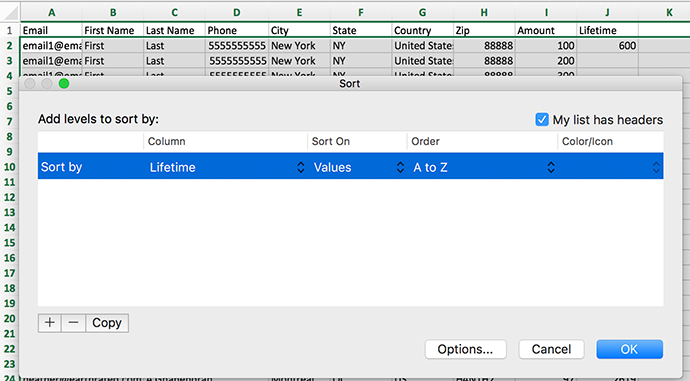Open the Column dropdown showing Lifetime

pyautogui.click(x=227, y=167)
